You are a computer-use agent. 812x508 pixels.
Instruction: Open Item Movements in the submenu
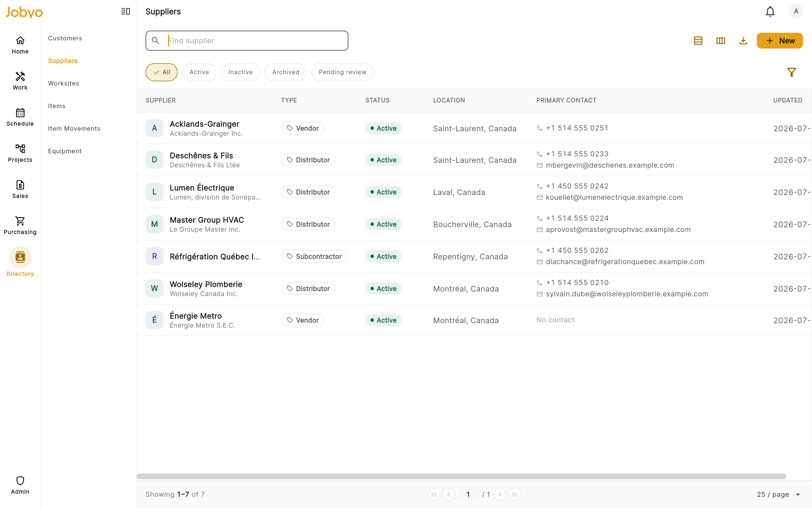(74, 128)
